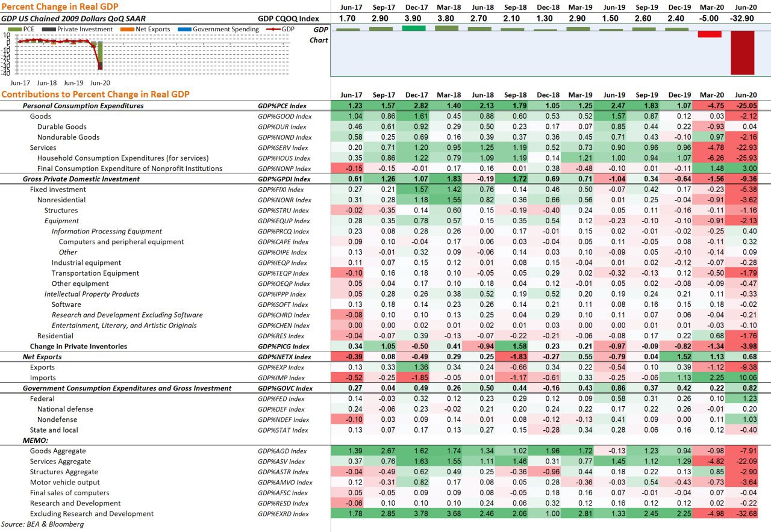Screen dimensions: 771x532
Task: Select the 3.00 Nonprofit Institutions Jun-20 cell
Action: pyautogui.click(x=741, y=169)
